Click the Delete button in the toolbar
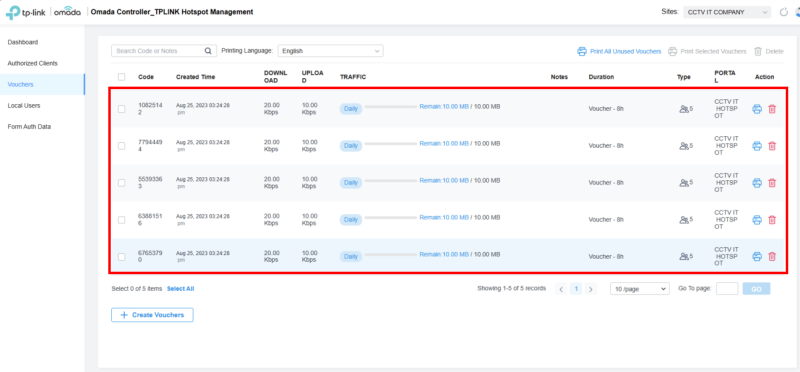The width and height of the screenshot is (800, 372). click(x=768, y=52)
